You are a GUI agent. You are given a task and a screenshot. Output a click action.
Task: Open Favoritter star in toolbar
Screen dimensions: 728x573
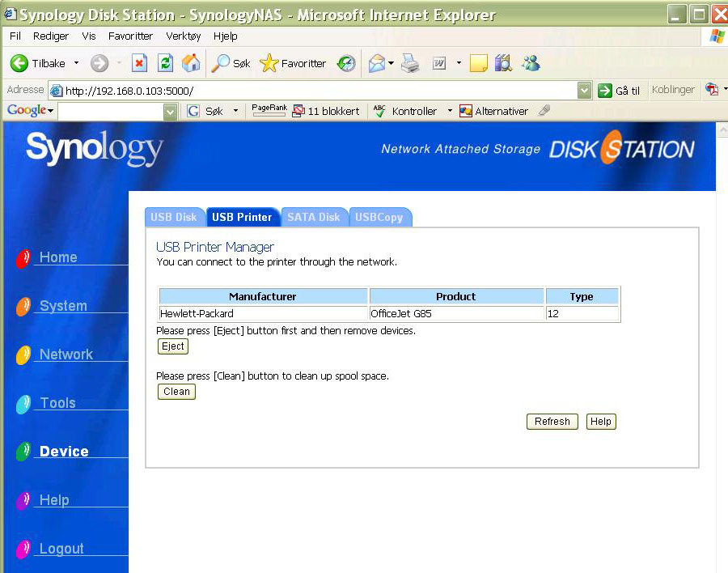point(293,63)
